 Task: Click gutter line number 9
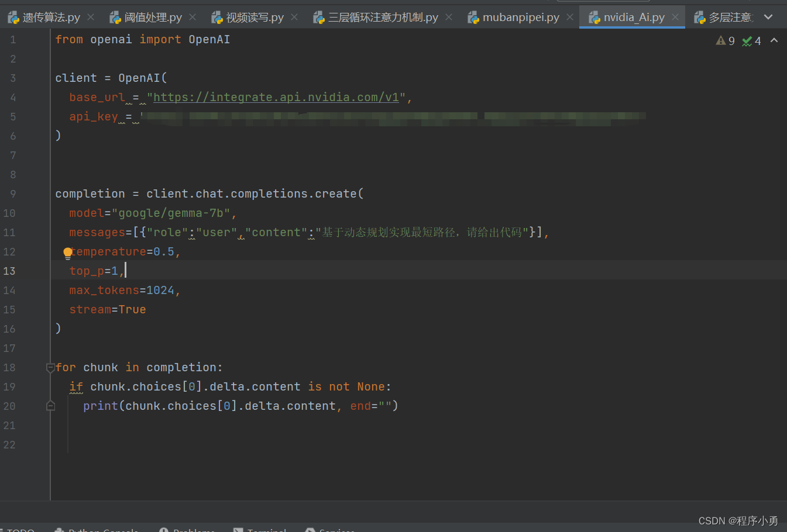13,194
